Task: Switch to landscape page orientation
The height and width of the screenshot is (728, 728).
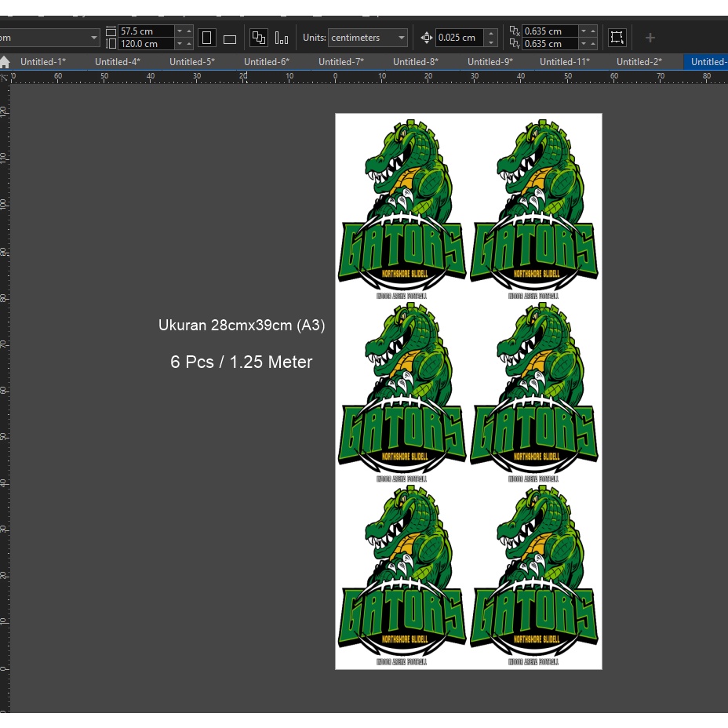Action: pyautogui.click(x=229, y=38)
